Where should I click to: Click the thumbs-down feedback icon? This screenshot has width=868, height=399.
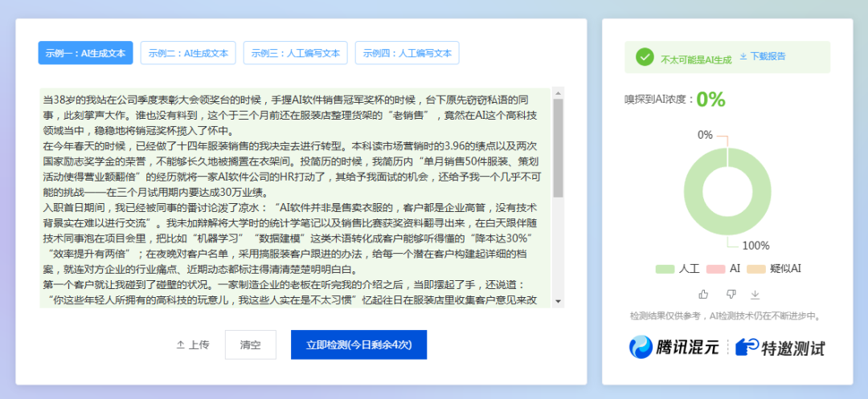[731, 294]
